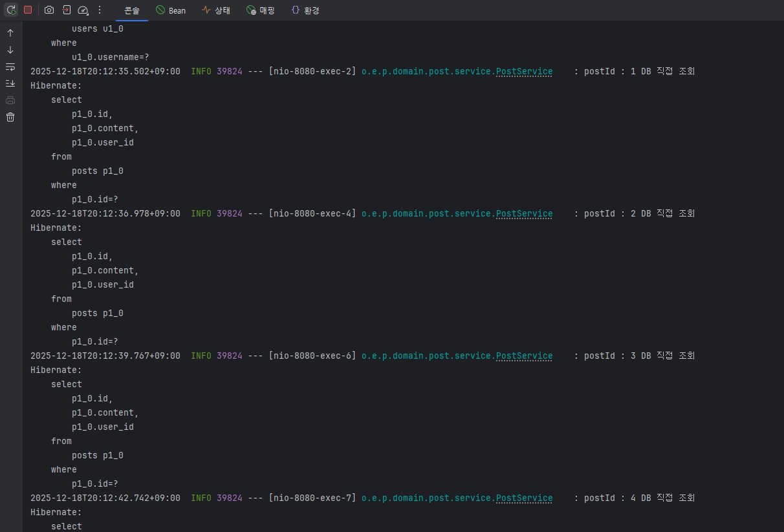The width and height of the screenshot is (784, 532).
Task: Open the PostService link in the postId 4 log line
Action: tap(524, 498)
